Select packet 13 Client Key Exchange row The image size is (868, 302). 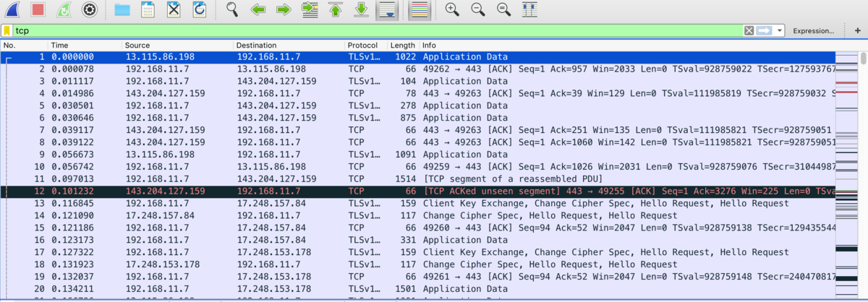pyautogui.click(x=417, y=203)
